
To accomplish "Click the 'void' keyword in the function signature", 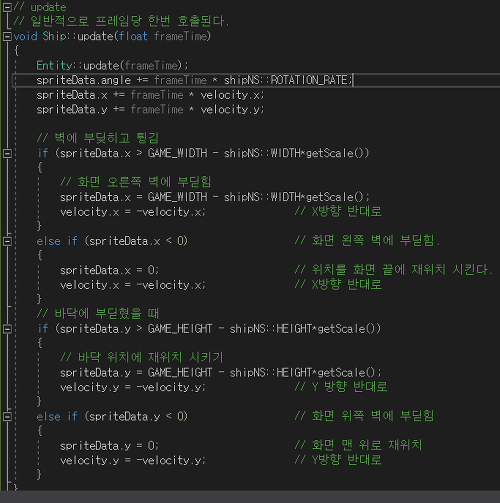I will [26, 36].
